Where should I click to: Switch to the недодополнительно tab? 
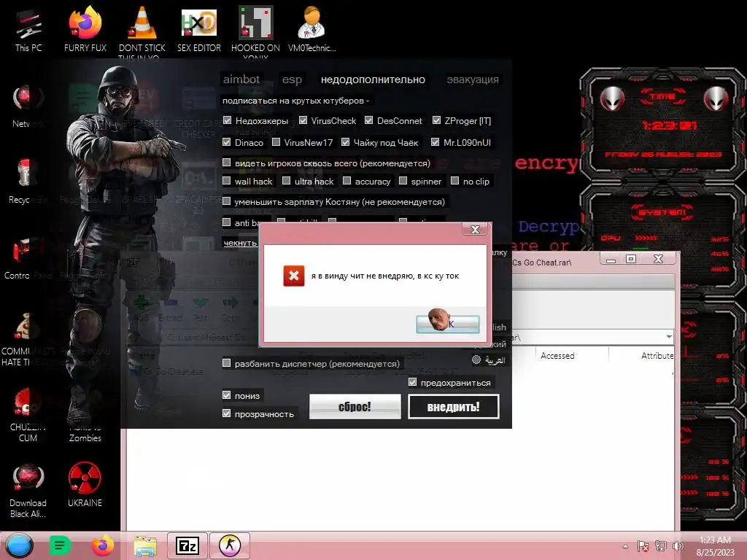tap(373, 79)
